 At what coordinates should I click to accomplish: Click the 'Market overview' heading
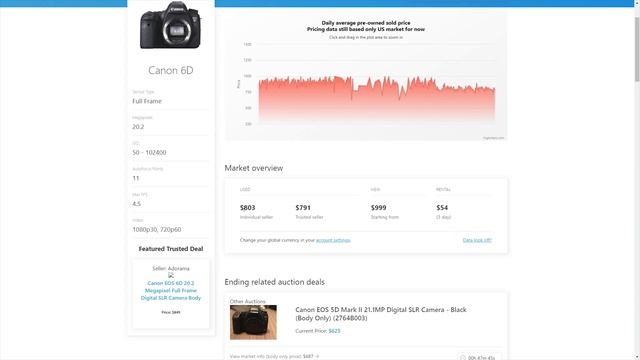coord(253,168)
